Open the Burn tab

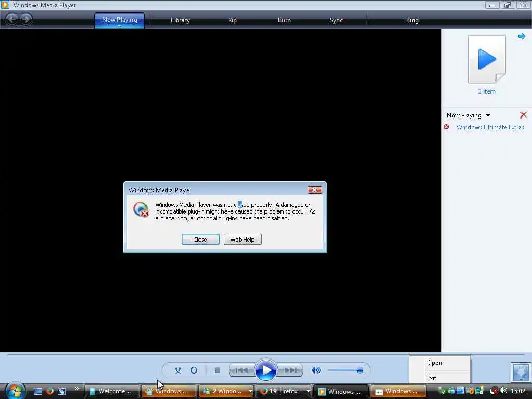pos(284,20)
